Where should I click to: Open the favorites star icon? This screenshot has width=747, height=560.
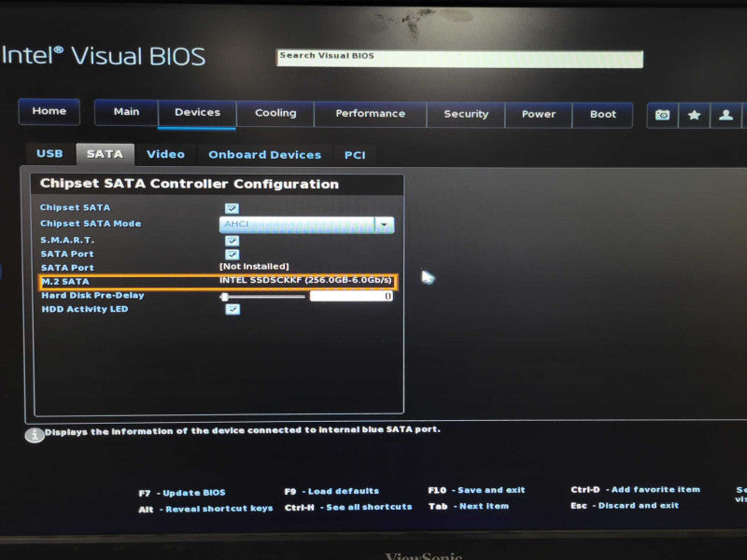tap(694, 115)
